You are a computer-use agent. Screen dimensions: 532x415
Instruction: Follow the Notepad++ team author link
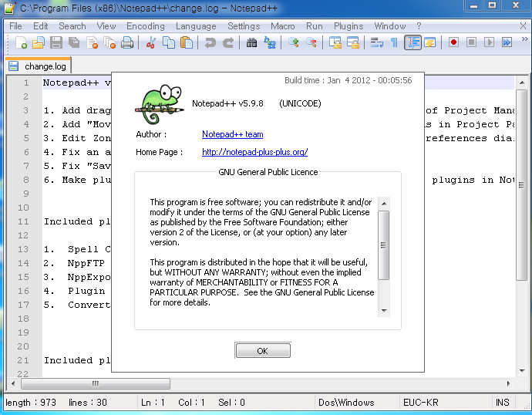(232, 134)
